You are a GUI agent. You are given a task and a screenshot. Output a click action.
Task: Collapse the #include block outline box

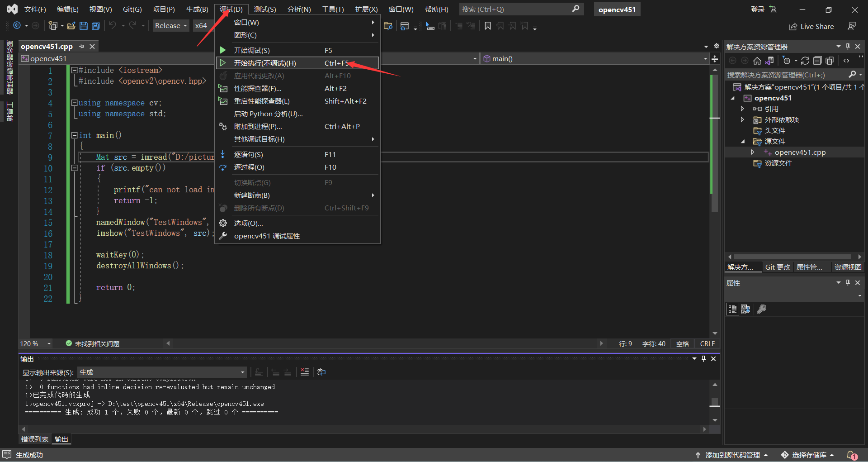[x=75, y=70]
